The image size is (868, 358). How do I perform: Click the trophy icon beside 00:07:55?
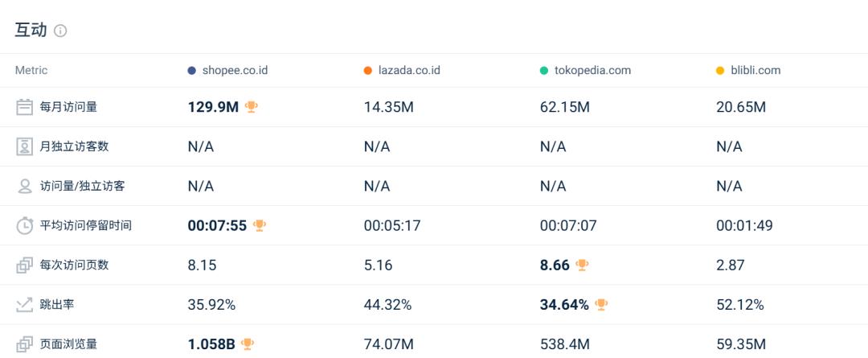259,225
